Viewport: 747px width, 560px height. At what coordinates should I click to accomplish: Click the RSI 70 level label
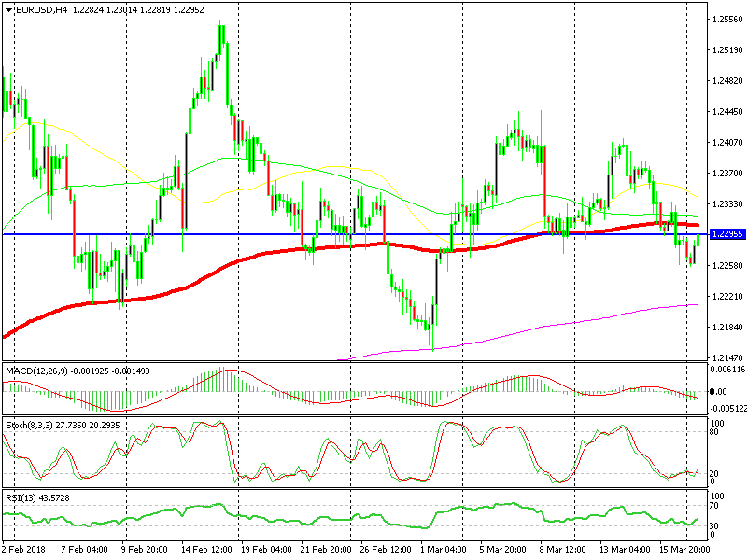pyautogui.click(x=713, y=505)
